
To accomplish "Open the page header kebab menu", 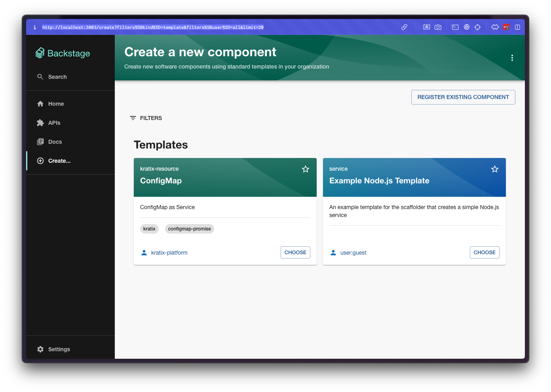I will pyautogui.click(x=512, y=58).
